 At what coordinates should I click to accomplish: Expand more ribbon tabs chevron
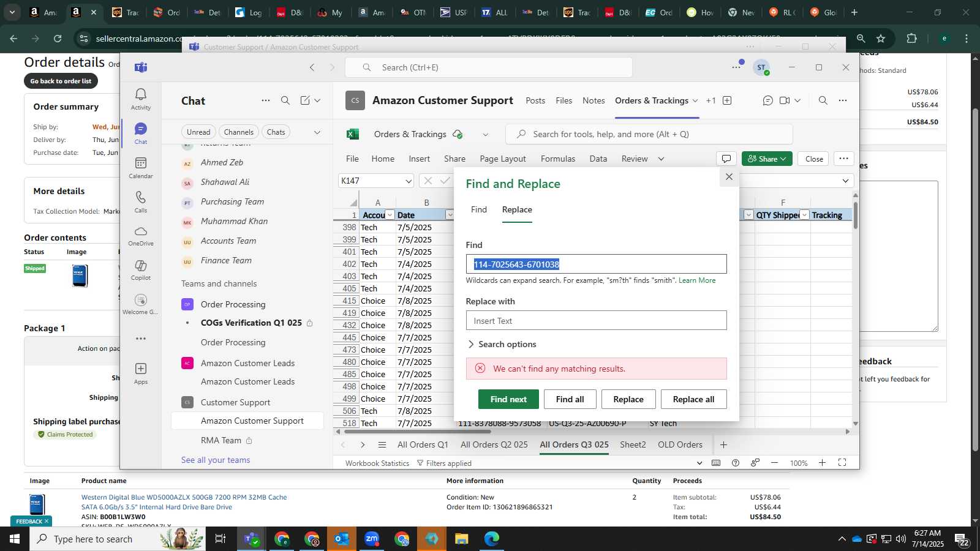pyautogui.click(x=661, y=159)
